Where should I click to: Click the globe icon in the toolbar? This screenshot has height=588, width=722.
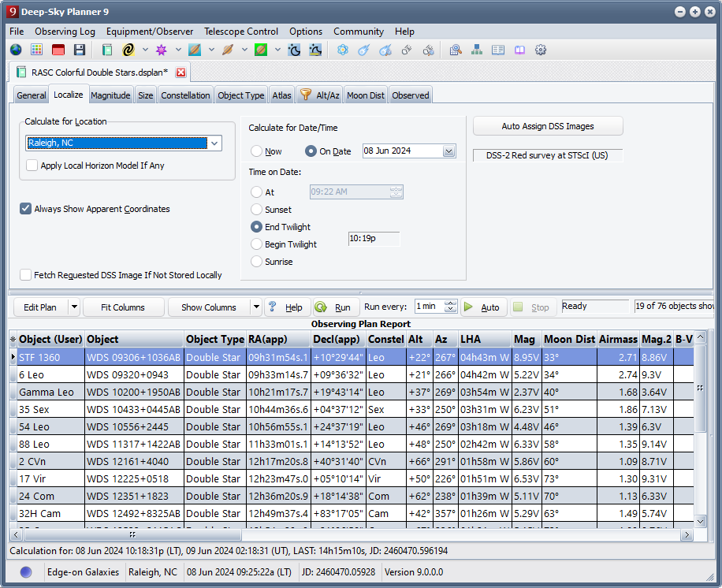pos(16,50)
